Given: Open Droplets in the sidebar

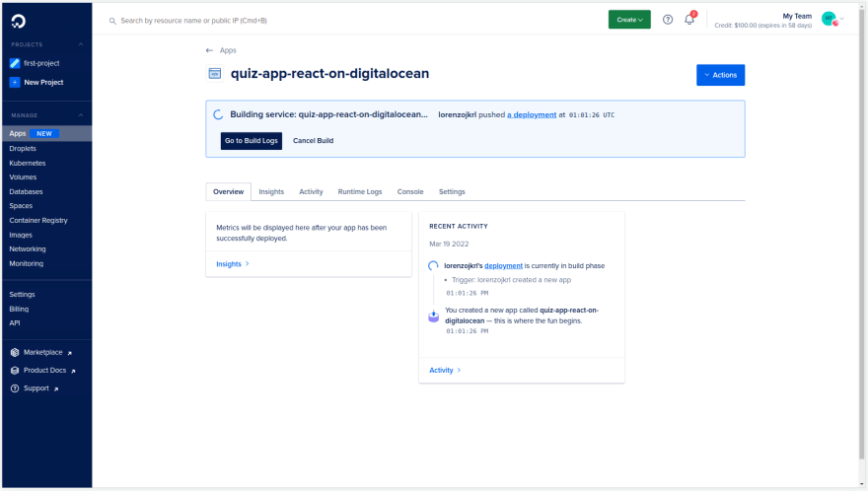Looking at the screenshot, I should coord(23,148).
